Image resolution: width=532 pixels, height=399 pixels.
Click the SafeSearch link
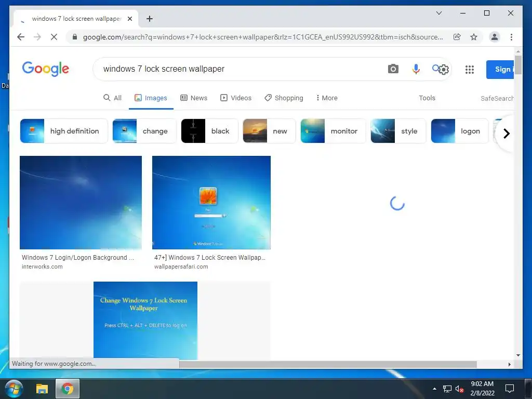point(497,98)
